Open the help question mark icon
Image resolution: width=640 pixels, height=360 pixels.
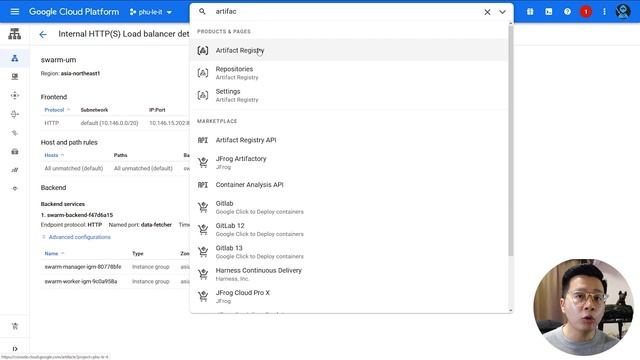coord(567,11)
